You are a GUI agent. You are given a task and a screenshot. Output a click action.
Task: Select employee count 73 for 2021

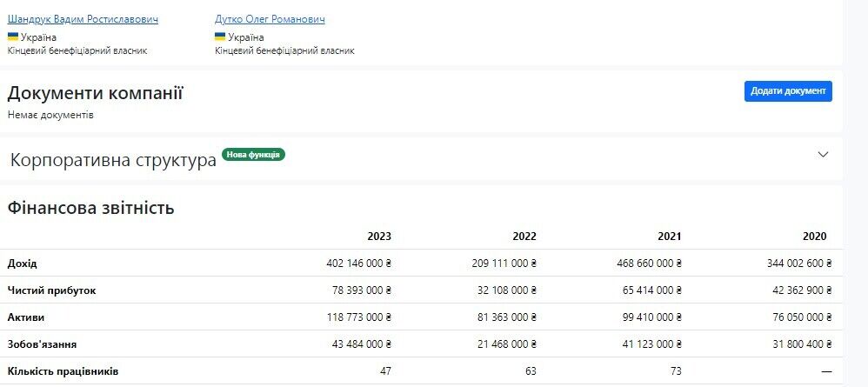click(x=676, y=371)
